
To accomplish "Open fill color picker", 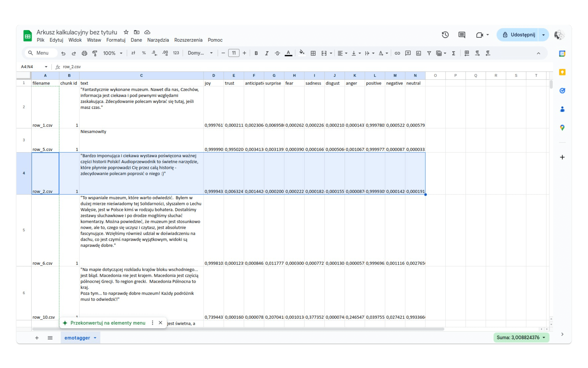I will [x=302, y=53].
